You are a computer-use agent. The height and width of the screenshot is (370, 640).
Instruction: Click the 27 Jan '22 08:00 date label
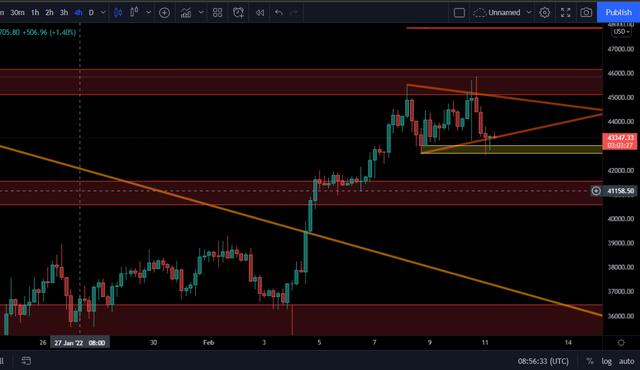click(x=80, y=343)
